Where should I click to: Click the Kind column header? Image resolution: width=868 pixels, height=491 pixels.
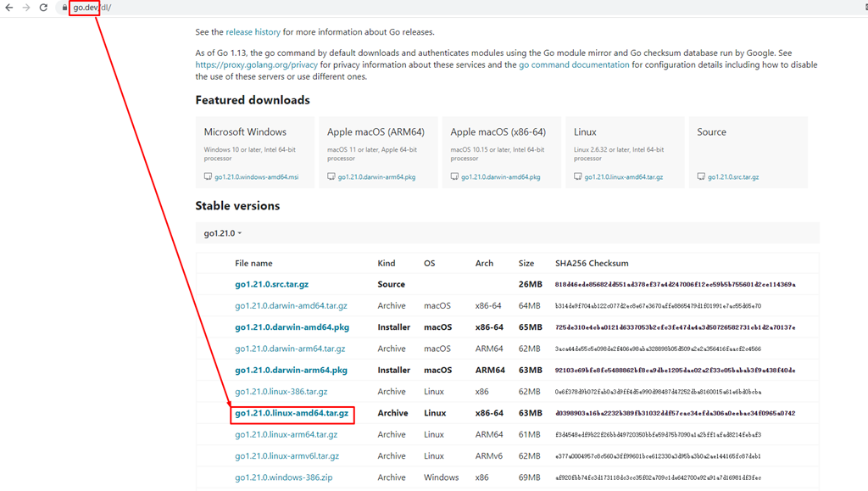386,264
